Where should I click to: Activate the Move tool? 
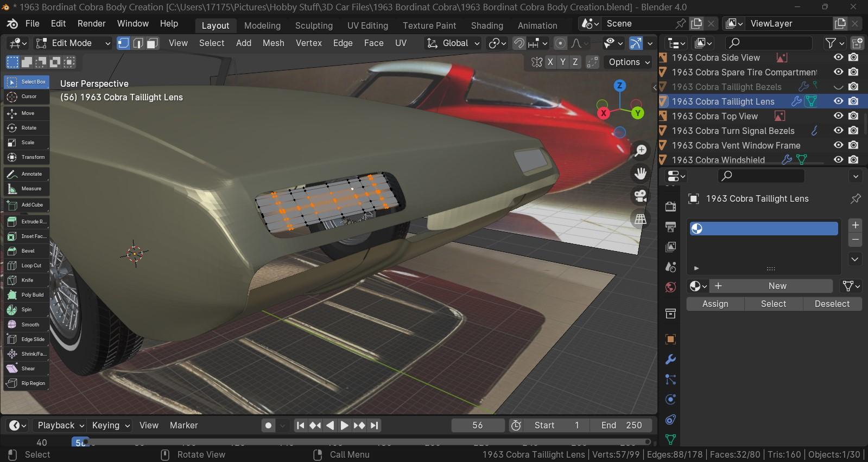[x=26, y=113]
